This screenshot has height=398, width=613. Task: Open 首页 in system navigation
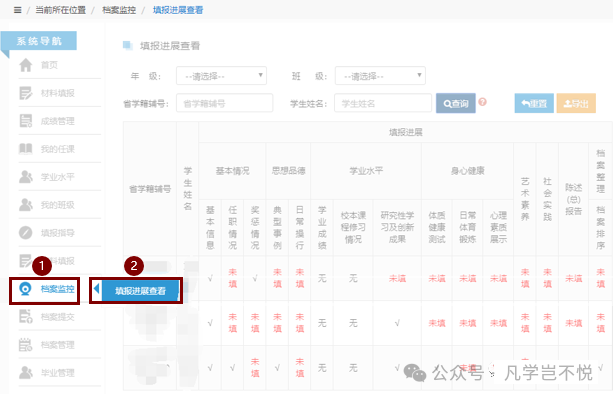49,65
